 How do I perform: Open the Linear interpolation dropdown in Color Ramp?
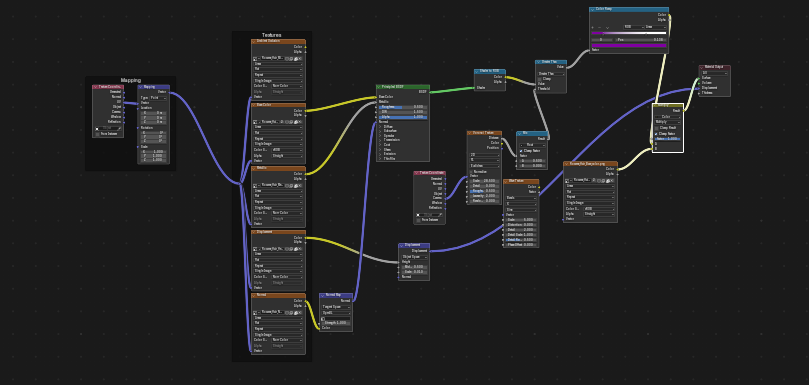point(655,27)
